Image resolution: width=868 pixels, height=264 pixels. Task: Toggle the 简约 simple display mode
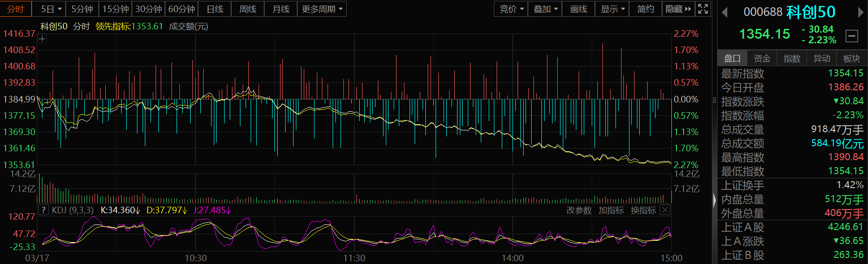coord(645,9)
